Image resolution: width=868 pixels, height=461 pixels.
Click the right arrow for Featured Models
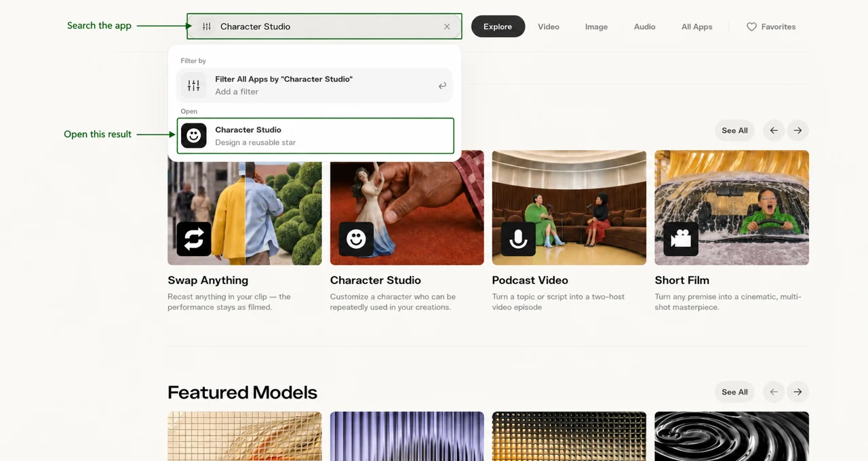coord(797,392)
